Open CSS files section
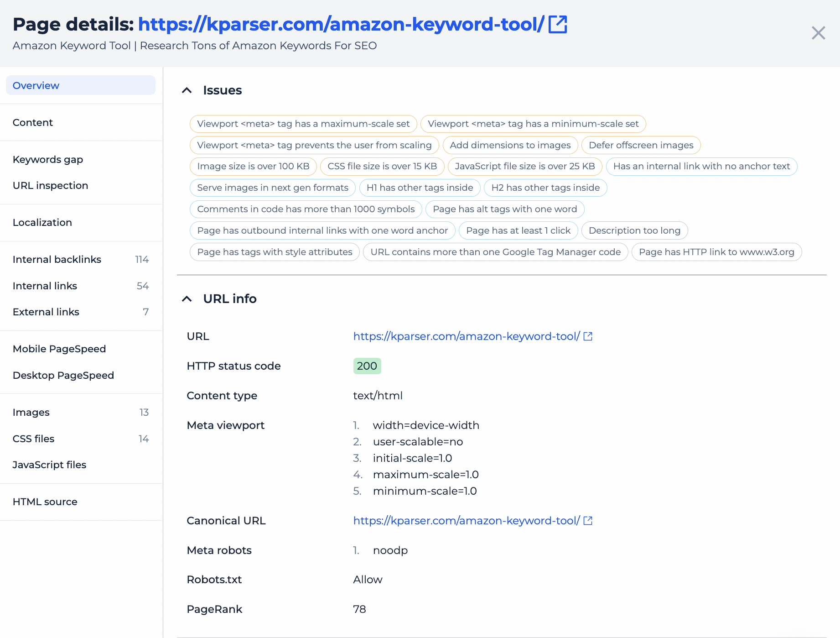840x638 pixels. click(81, 439)
